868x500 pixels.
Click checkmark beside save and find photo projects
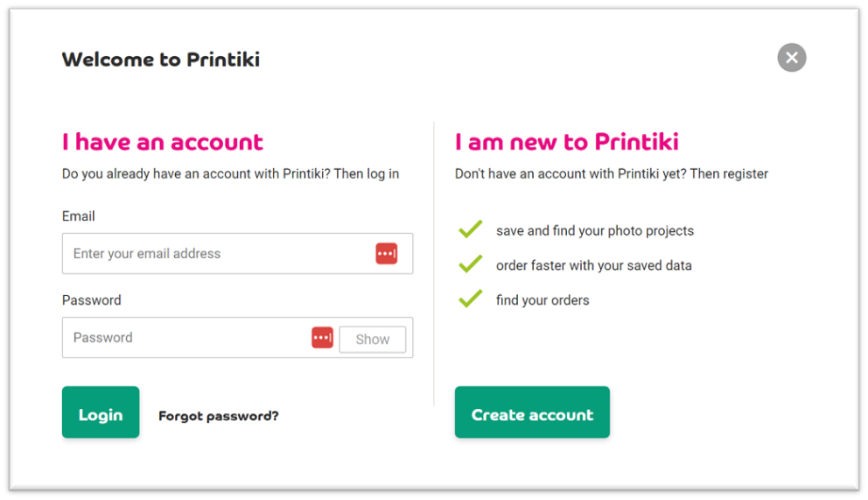pyautogui.click(x=471, y=229)
